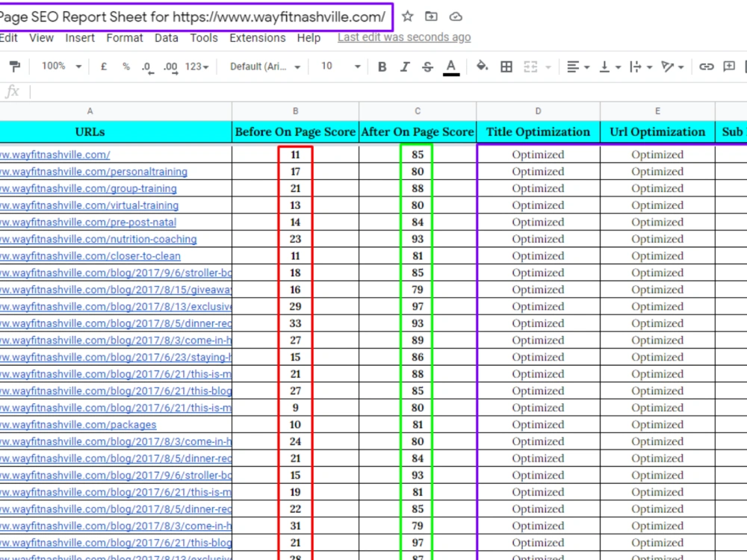Screen dimensions: 747x560
Task: Insert a comment
Action: [x=729, y=66]
